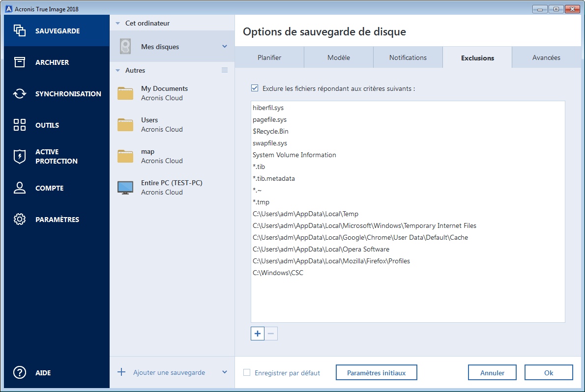585x392 pixels.
Task: Select the *.tmp exclusion entry
Action: [x=408, y=202]
